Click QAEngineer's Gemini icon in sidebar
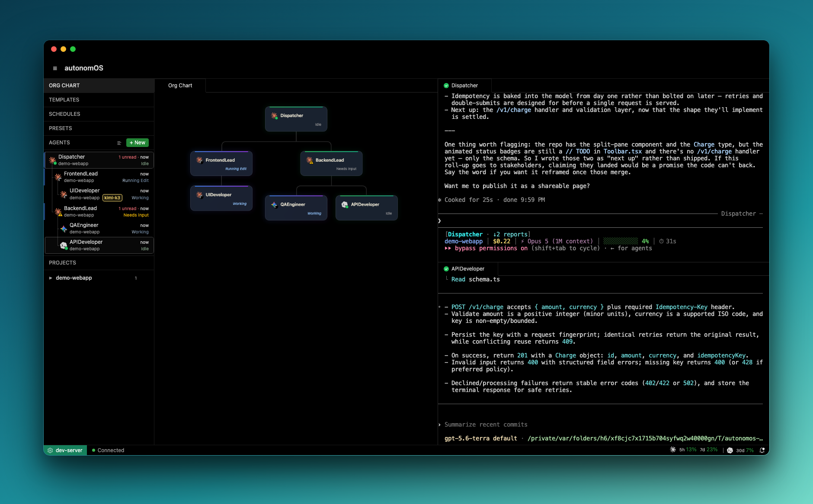Image resolution: width=813 pixels, height=504 pixels. point(64,229)
